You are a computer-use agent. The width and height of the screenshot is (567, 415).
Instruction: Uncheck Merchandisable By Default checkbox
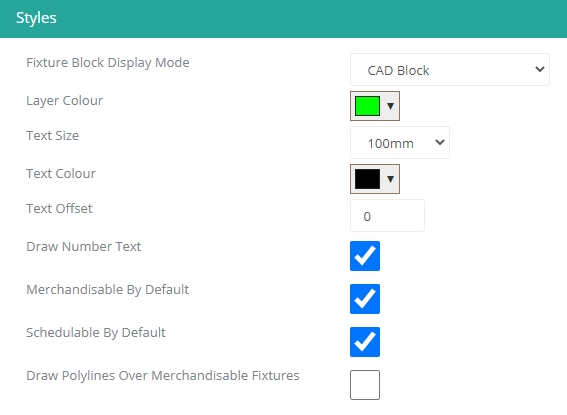[x=364, y=299]
